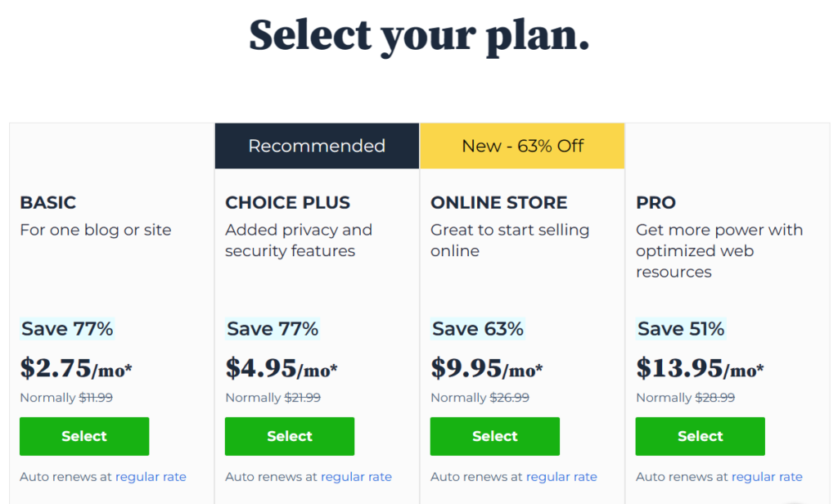Open regular rate link under BASIC plan
Image resolution: width=838 pixels, height=504 pixels.
click(x=151, y=477)
